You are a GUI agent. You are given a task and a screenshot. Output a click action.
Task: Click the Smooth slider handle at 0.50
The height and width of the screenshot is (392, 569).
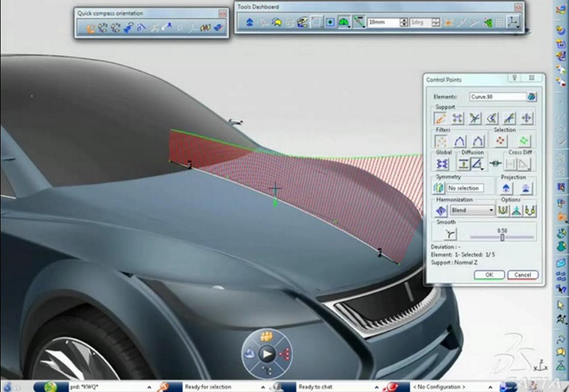pyautogui.click(x=502, y=237)
